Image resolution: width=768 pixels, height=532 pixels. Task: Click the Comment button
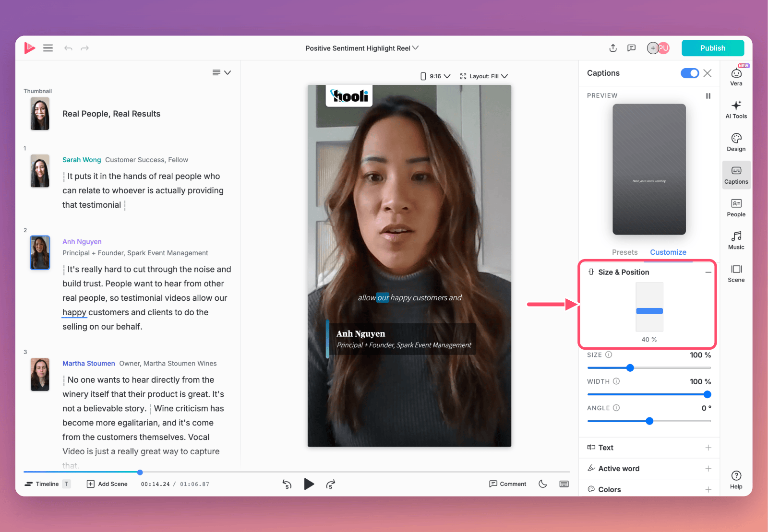pos(508,484)
